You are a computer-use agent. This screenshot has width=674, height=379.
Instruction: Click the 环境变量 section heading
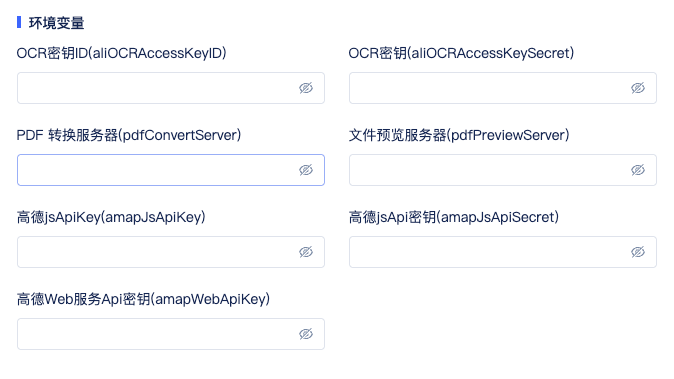click(x=56, y=23)
